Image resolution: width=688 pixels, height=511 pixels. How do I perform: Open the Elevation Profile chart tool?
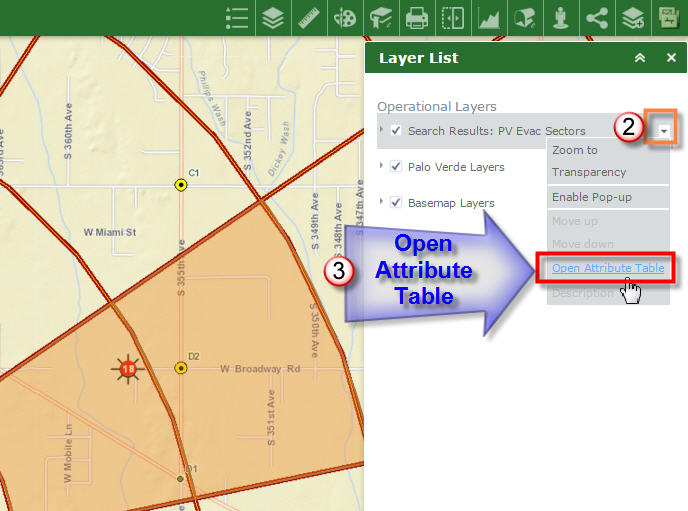(489, 18)
